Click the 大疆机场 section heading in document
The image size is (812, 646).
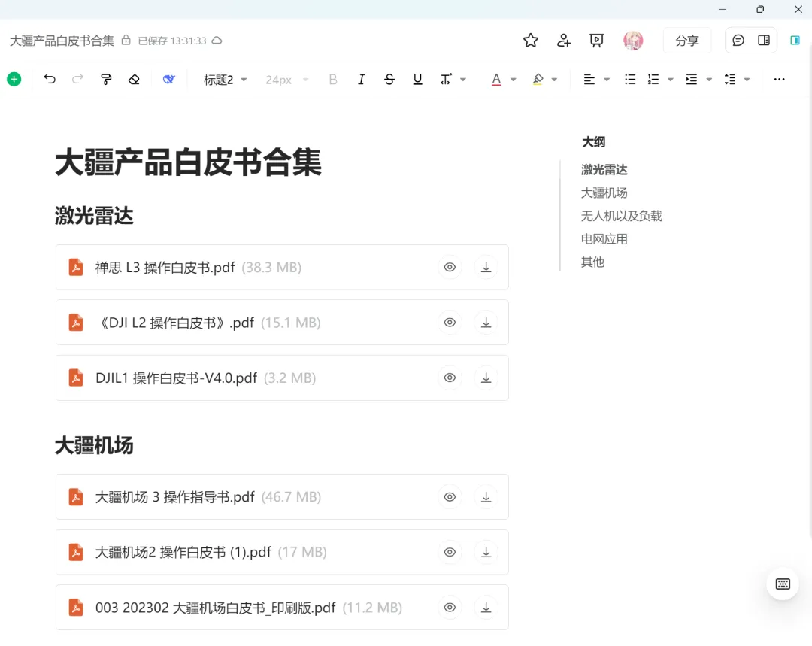click(x=94, y=445)
